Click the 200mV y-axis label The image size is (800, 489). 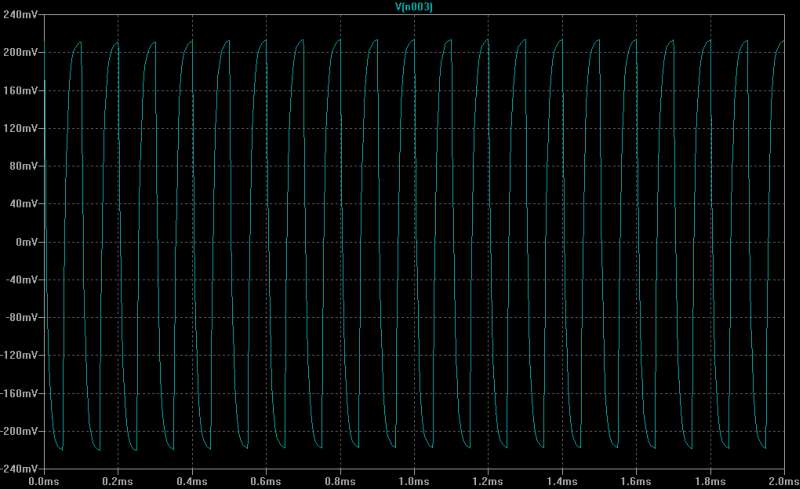(x=20, y=53)
